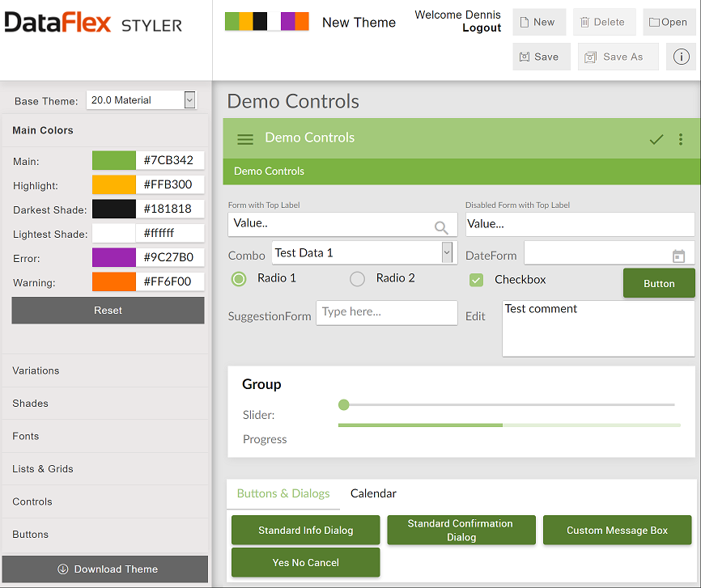The width and height of the screenshot is (701, 588).
Task: Expand the Variations section
Action: click(105, 370)
